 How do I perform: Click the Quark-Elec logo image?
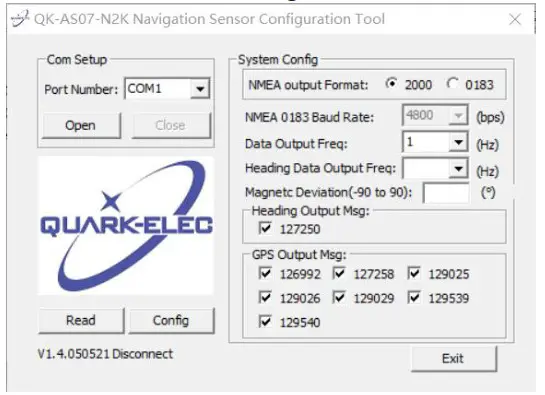pos(126,226)
